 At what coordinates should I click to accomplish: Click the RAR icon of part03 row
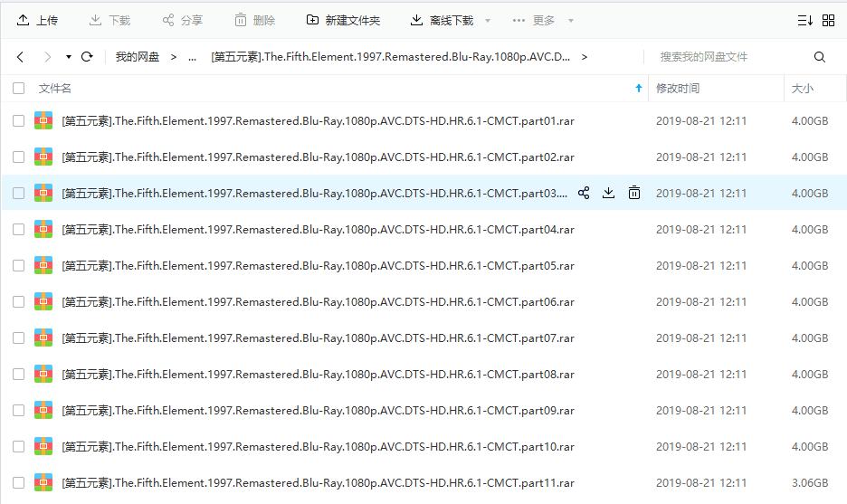(43, 193)
